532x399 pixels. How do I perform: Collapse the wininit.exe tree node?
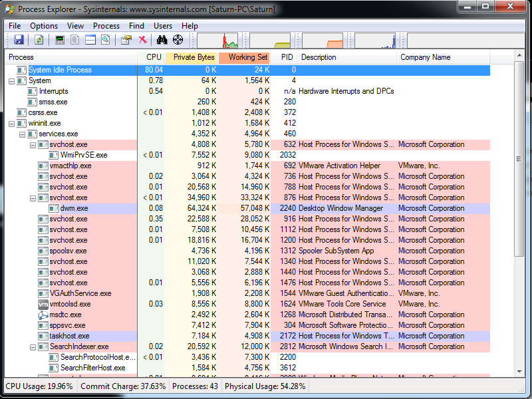[x=11, y=124]
